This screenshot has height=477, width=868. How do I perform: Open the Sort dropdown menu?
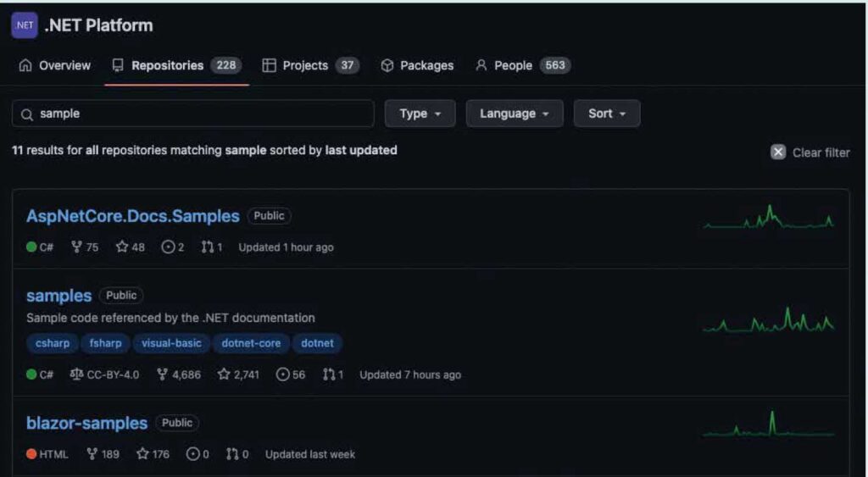tap(606, 114)
